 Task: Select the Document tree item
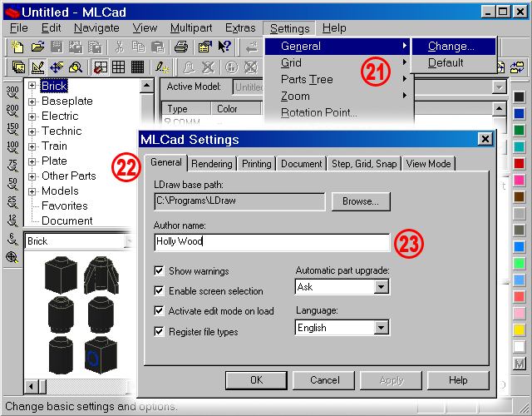click(66, 220)
